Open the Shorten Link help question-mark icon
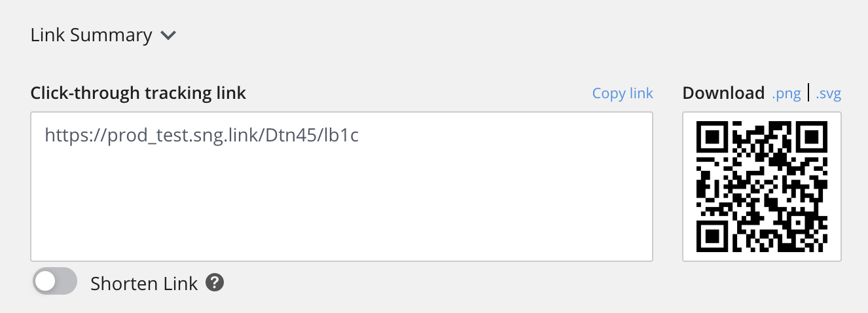Screen dimensions: 868x313 215,283
